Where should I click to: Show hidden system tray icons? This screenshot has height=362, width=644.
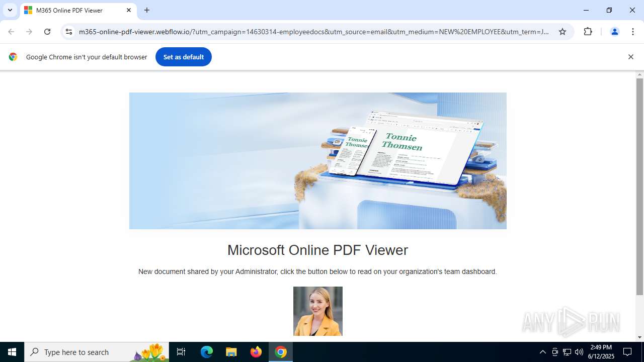542,352
